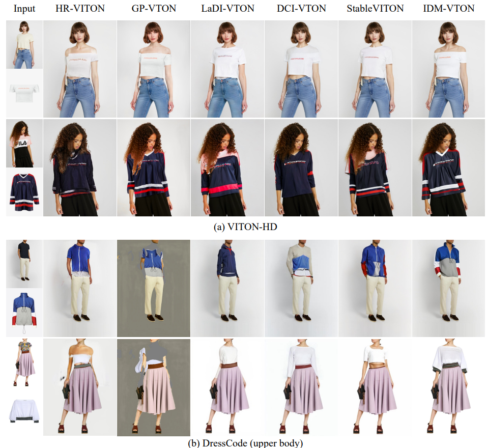Click the "GP-VTON" column header
The width and height of the screenshot is (487, 448).
point(154,8)
